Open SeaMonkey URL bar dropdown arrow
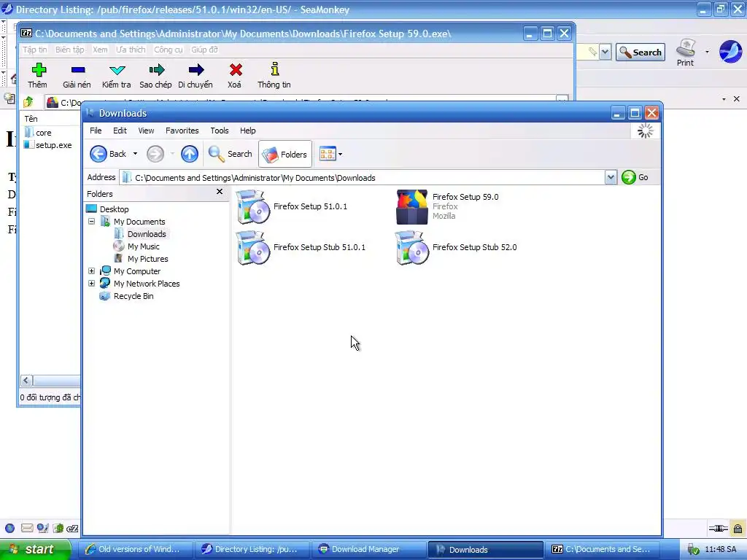This screenshot has height=560, width=747. (605, 52)
